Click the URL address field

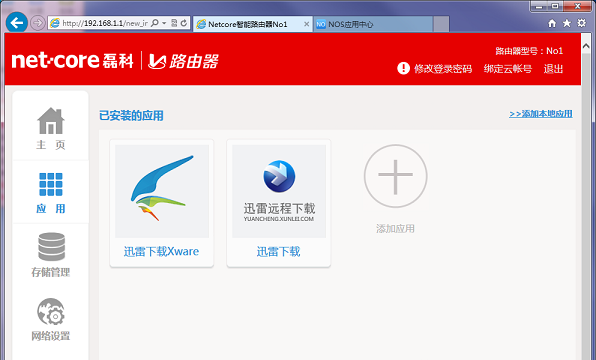(x=105, y=23)
